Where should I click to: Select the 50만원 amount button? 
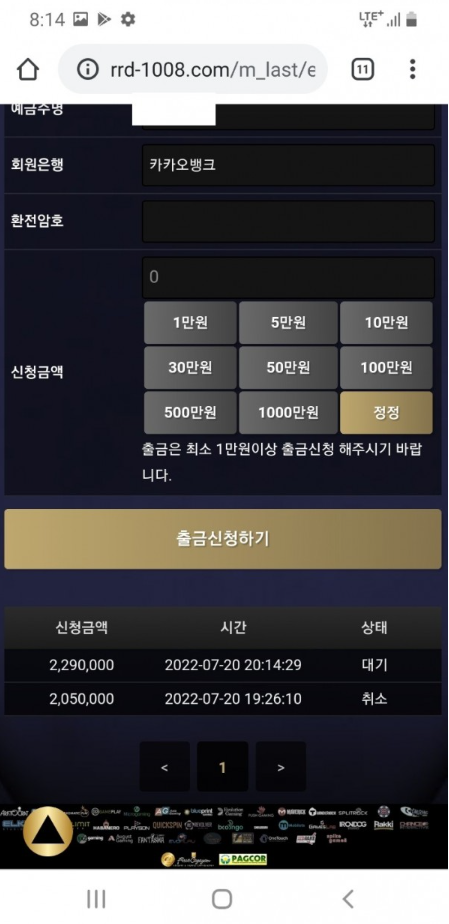click(x=288, y=367)
